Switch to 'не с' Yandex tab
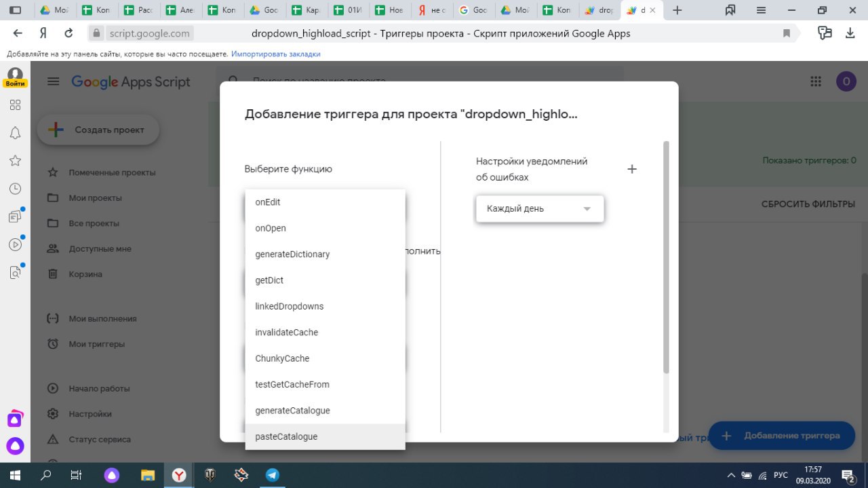The height and width of the screenshot is (488, 868). [x=433, y=10]
